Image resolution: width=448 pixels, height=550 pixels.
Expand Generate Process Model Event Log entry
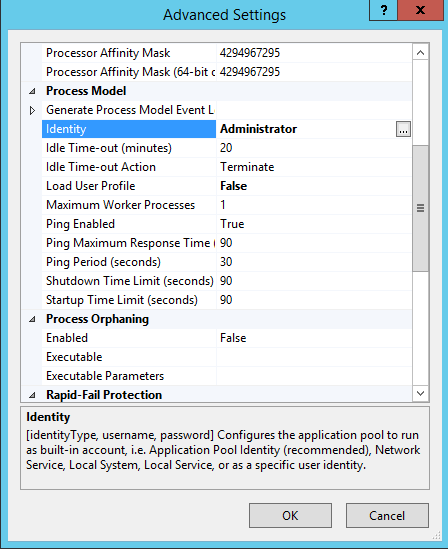pyautogui.click(x=32, y=110)
